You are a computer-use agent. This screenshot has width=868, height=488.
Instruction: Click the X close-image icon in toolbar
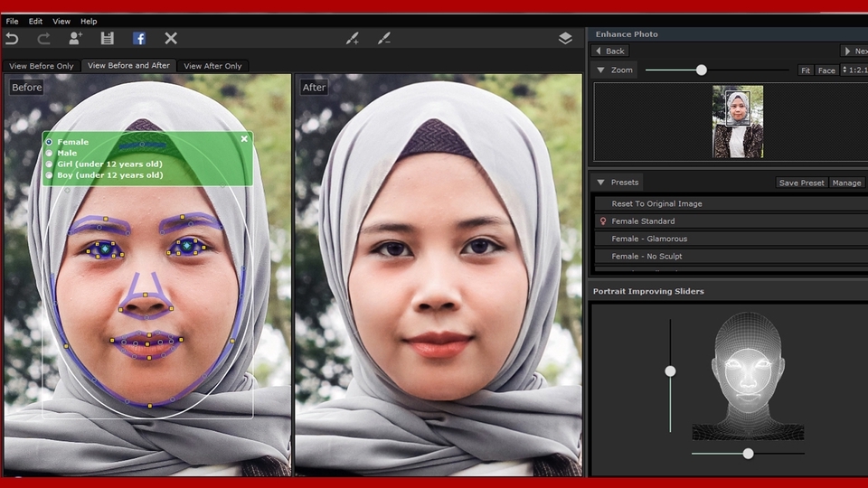[171, 38]
